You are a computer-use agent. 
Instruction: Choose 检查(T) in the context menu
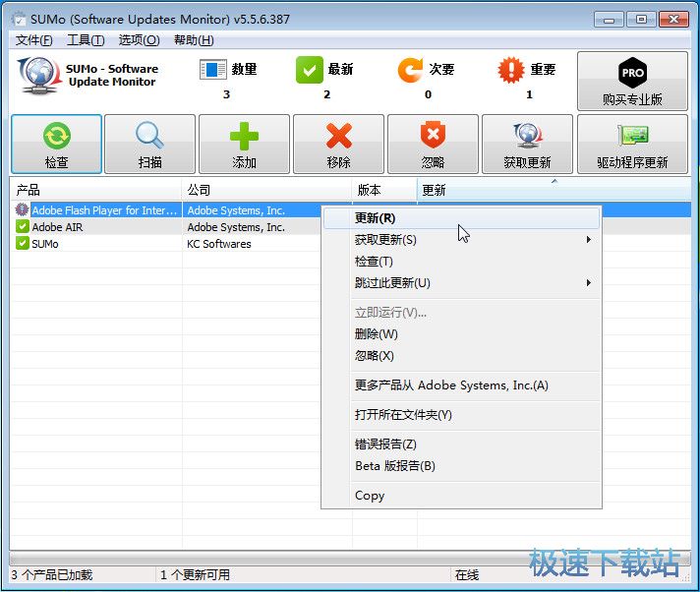(x=461, y=262)
